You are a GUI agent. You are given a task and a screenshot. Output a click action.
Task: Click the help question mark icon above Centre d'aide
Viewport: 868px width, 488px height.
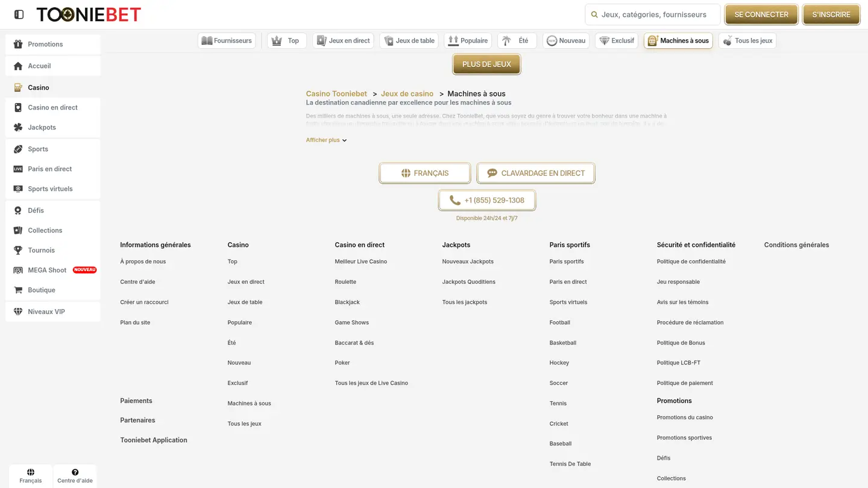[x=75, y=472]
